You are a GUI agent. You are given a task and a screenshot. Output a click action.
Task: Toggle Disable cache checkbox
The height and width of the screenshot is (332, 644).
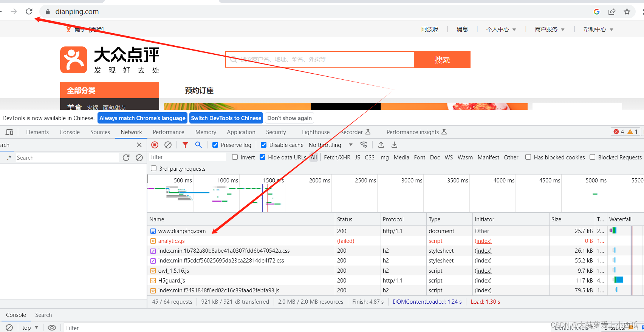click(264, 145)
